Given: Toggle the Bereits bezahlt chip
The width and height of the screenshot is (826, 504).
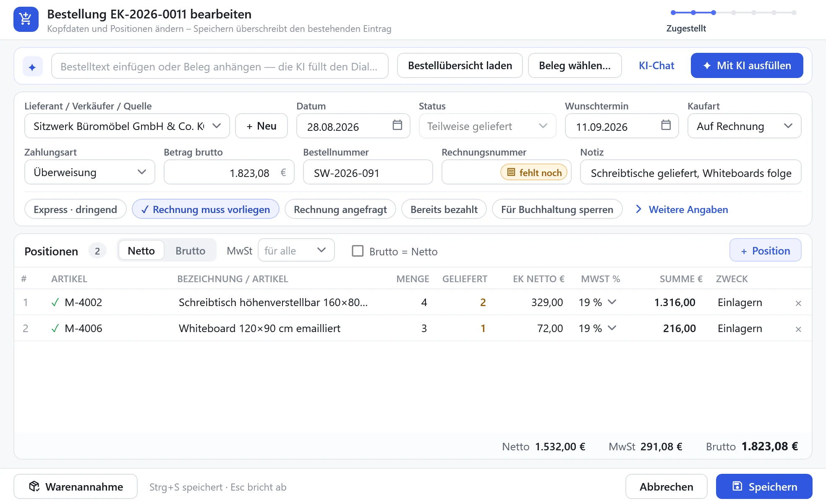Looking at the screenshot, I should click(444, 209).
